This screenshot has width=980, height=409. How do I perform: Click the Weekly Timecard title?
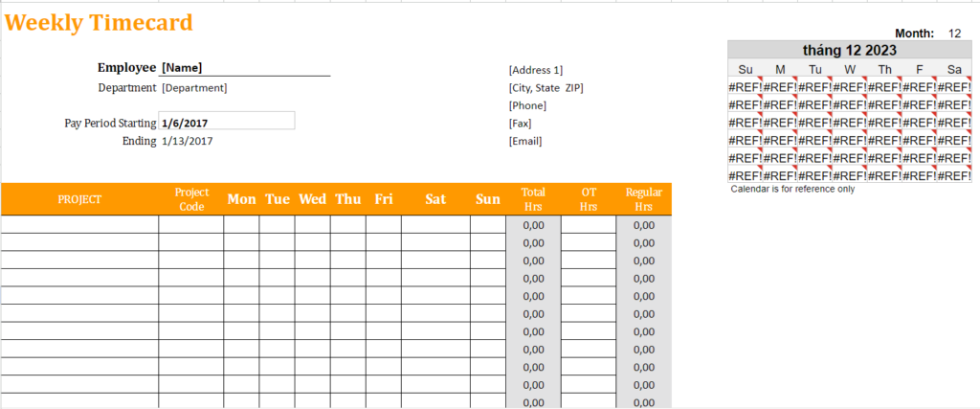point(99,22)
